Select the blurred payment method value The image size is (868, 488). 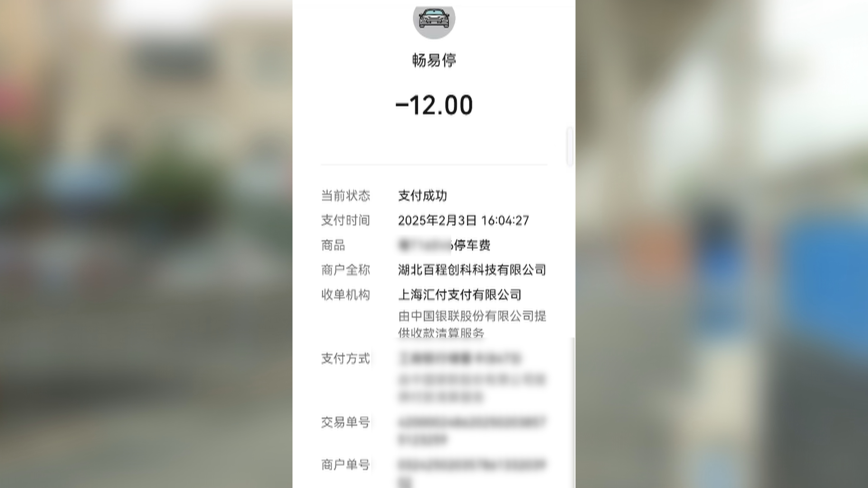[x=472, y=378]
